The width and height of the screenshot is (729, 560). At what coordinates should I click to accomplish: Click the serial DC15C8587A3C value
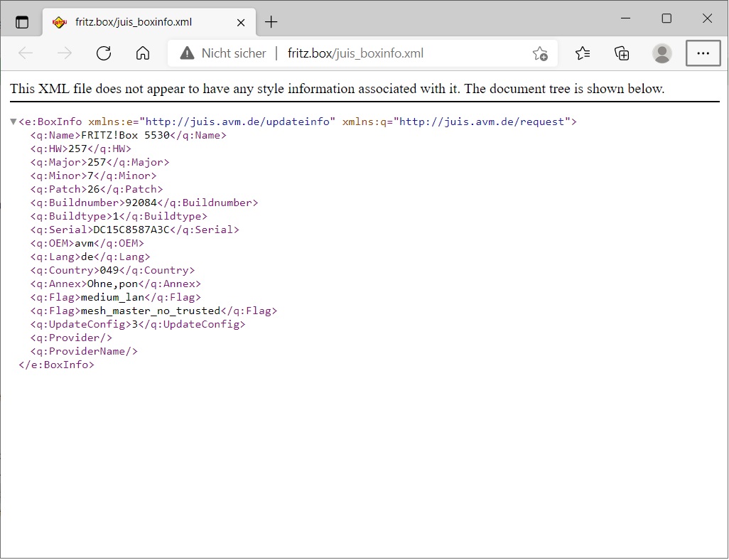pyautogui.click(x=131, y=230)
